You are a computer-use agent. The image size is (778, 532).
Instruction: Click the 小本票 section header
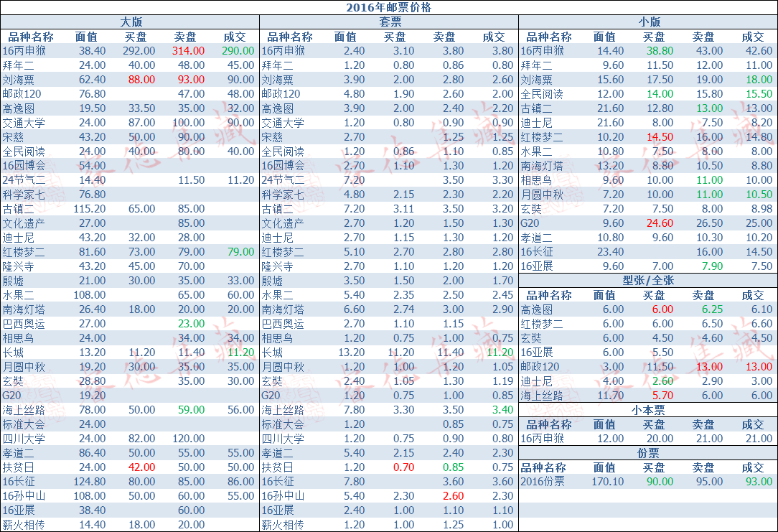pos(648,410)
